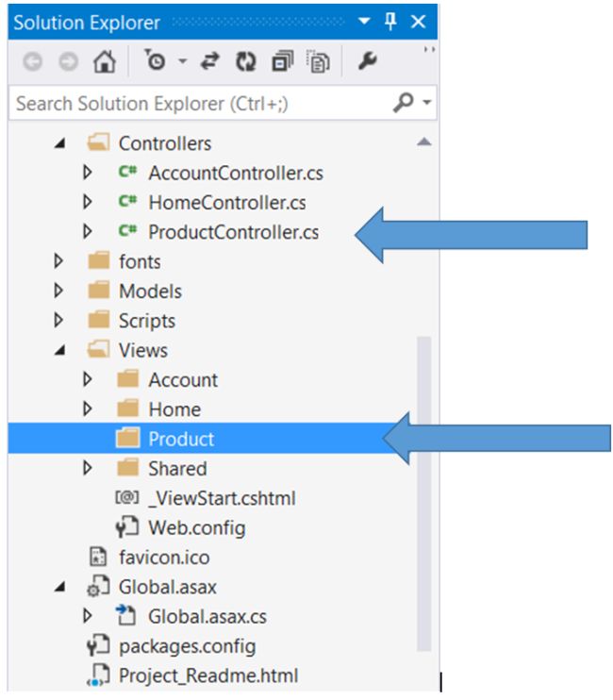The width and height of the screenshot is (613, 700).
Task: Click the scrollbar up arrow
Action: (x=423, y=142)
